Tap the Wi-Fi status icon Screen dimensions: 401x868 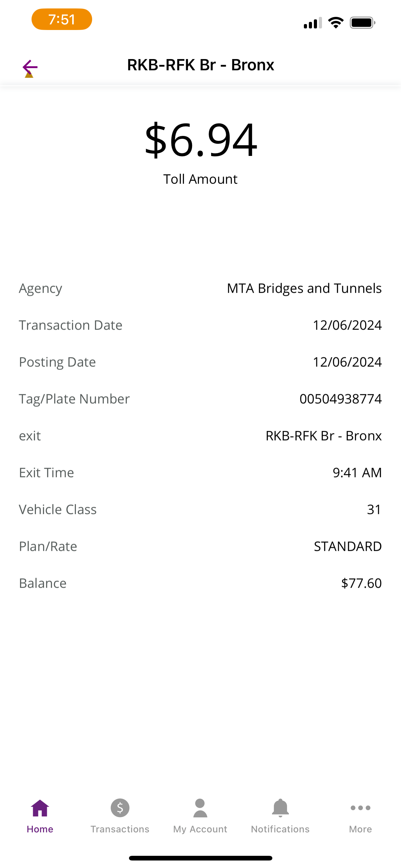(336, 22)
